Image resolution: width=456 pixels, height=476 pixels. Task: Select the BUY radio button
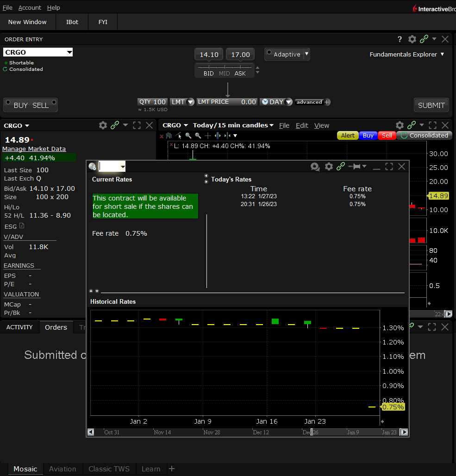[x=8, y=102]
